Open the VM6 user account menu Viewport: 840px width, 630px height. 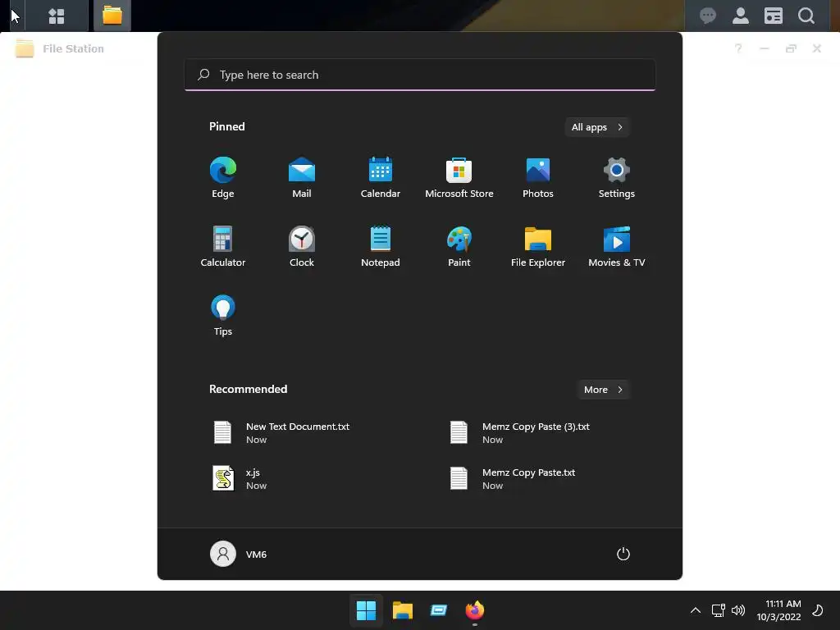239,554
